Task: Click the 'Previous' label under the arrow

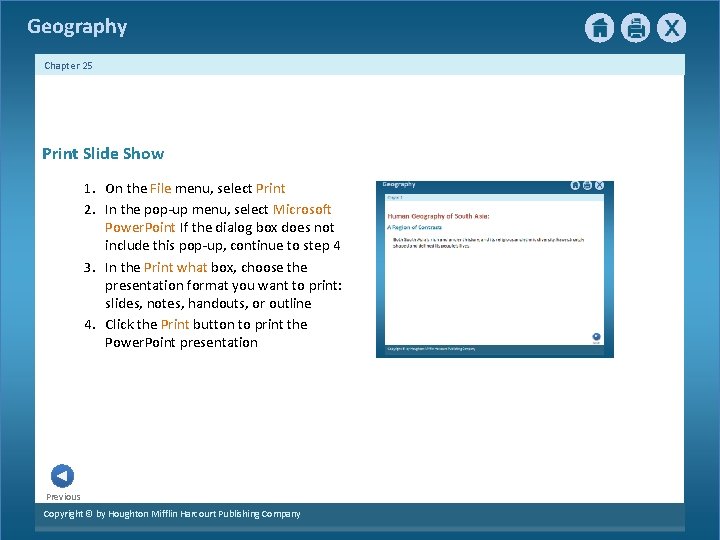Action: click(x=63, y=497)
